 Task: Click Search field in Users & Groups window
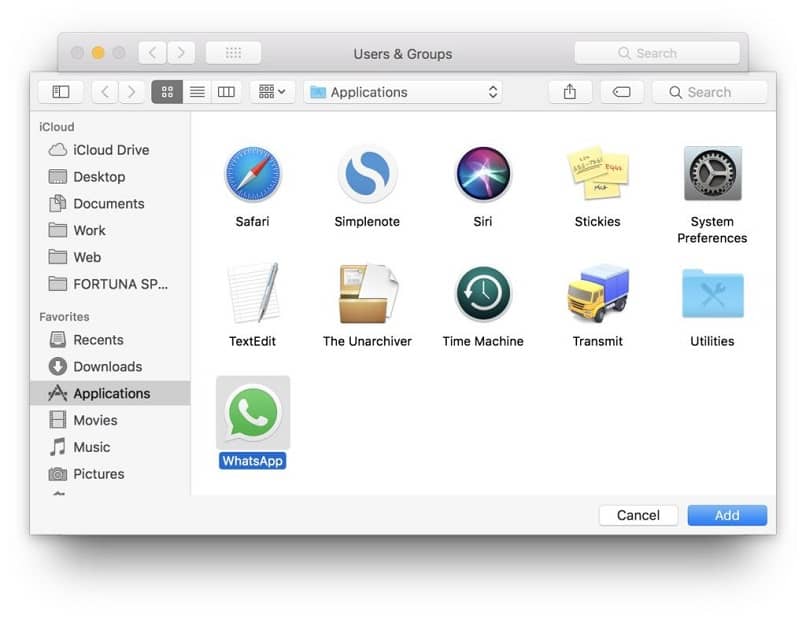pos(657,53)
